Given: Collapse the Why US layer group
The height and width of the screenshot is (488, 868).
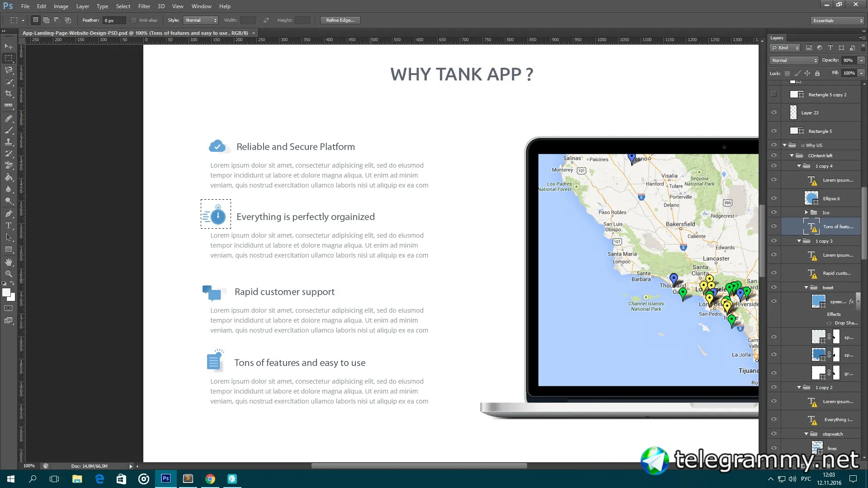Looking at the screenshot, I should coord(785,145).
